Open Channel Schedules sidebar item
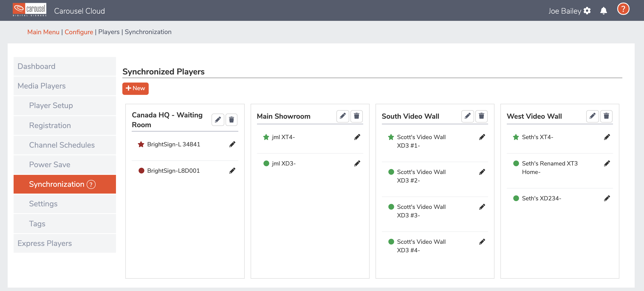 (65, 145)
